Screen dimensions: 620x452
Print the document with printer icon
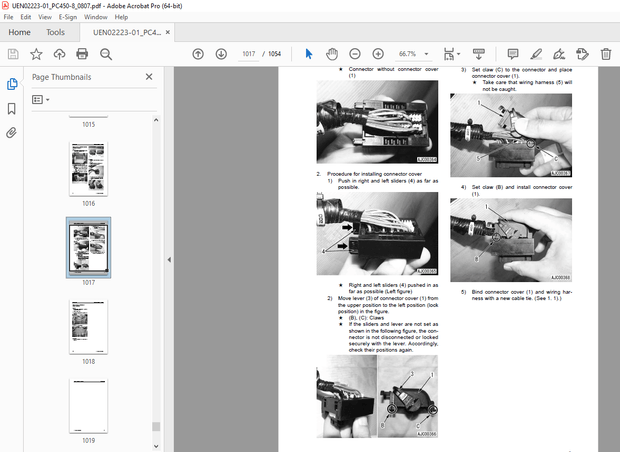[82, 54]
